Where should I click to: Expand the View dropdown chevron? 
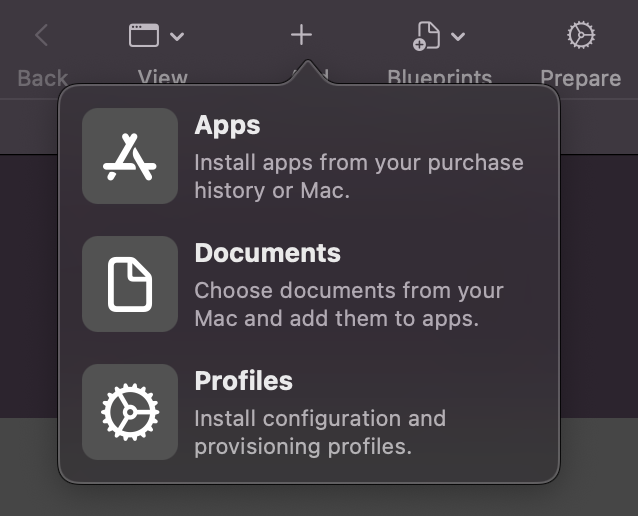point(177,37)
